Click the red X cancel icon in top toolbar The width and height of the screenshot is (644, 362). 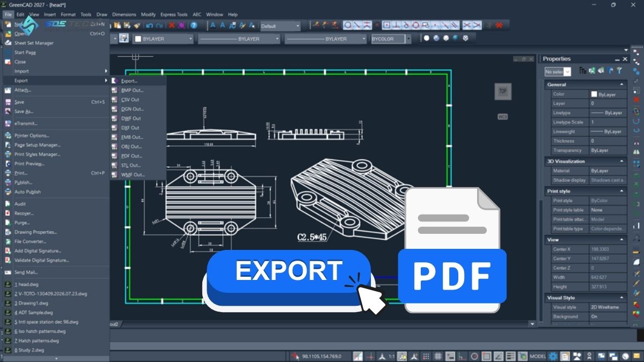(x=172, y=25)
